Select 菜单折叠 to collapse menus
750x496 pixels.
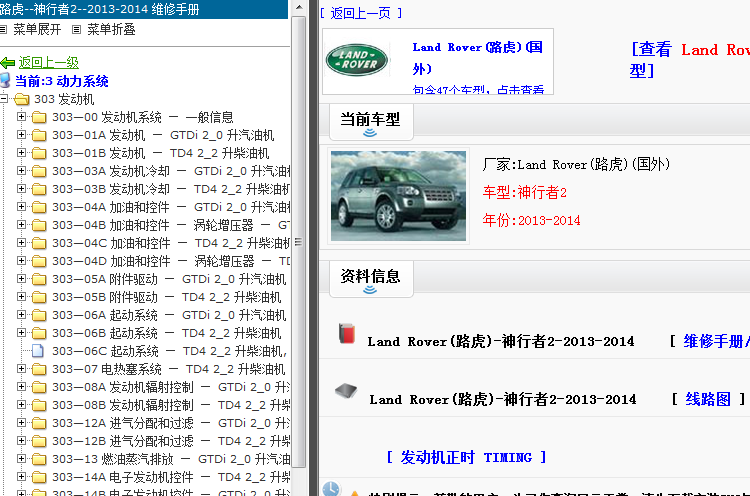(111, 30)
